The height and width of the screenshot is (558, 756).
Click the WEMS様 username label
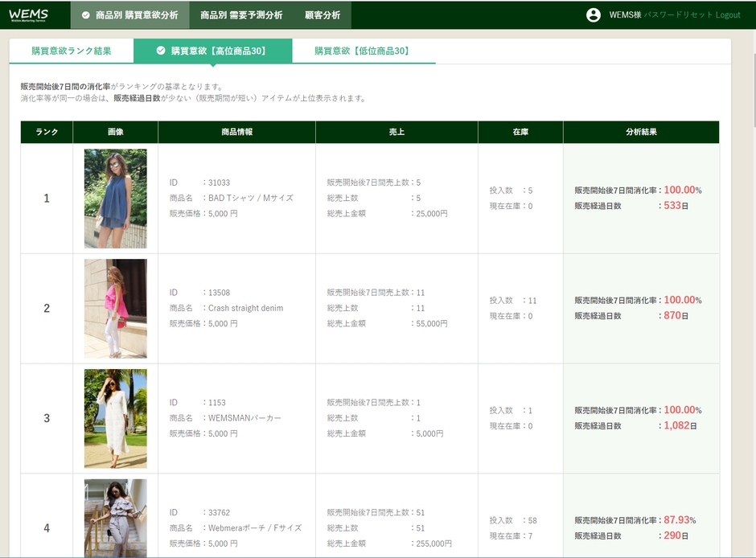tap(625, 15)
